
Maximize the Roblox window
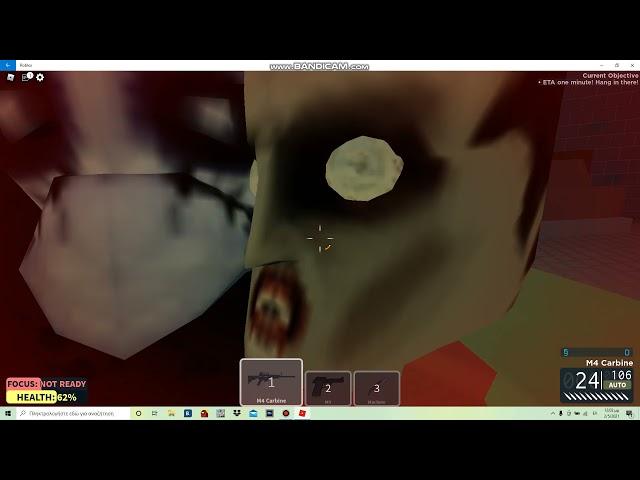617,65
